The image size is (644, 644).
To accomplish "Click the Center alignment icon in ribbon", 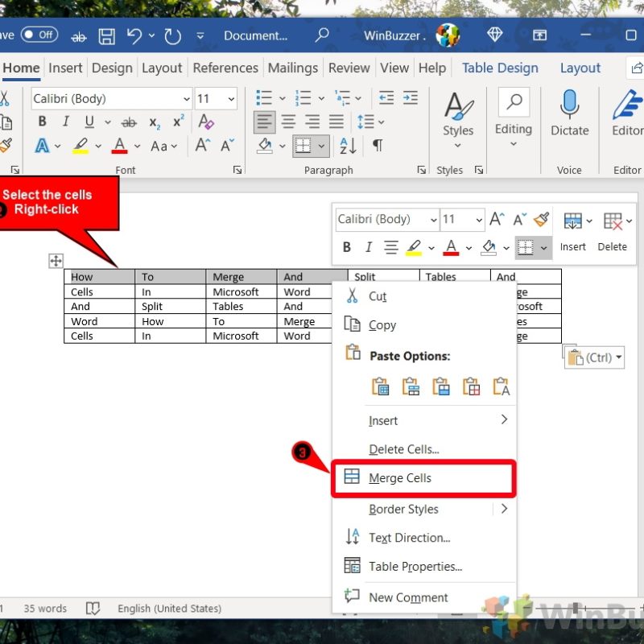I will (288, 122).
